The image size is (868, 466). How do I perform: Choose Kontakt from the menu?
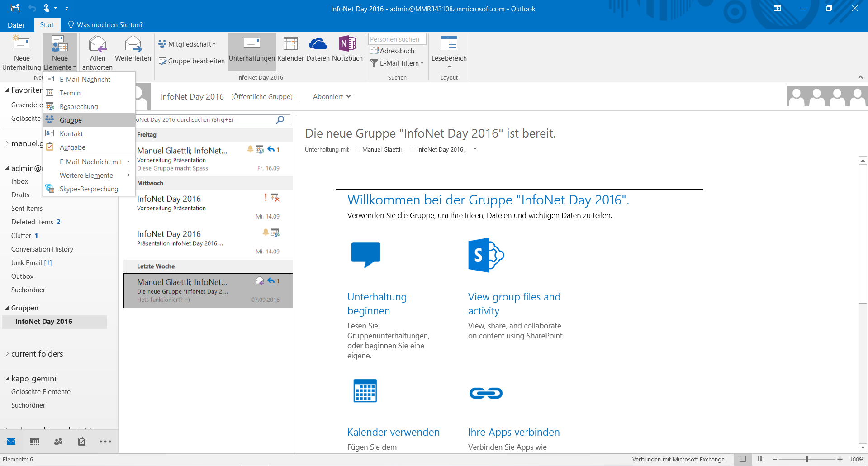coord(89,134)
